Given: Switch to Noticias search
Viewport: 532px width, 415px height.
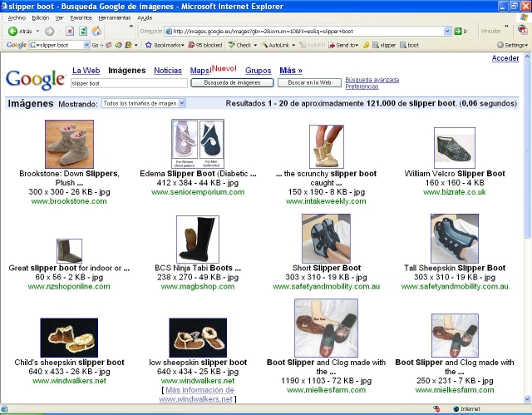Looking at the screenshot, I should 168,71.
